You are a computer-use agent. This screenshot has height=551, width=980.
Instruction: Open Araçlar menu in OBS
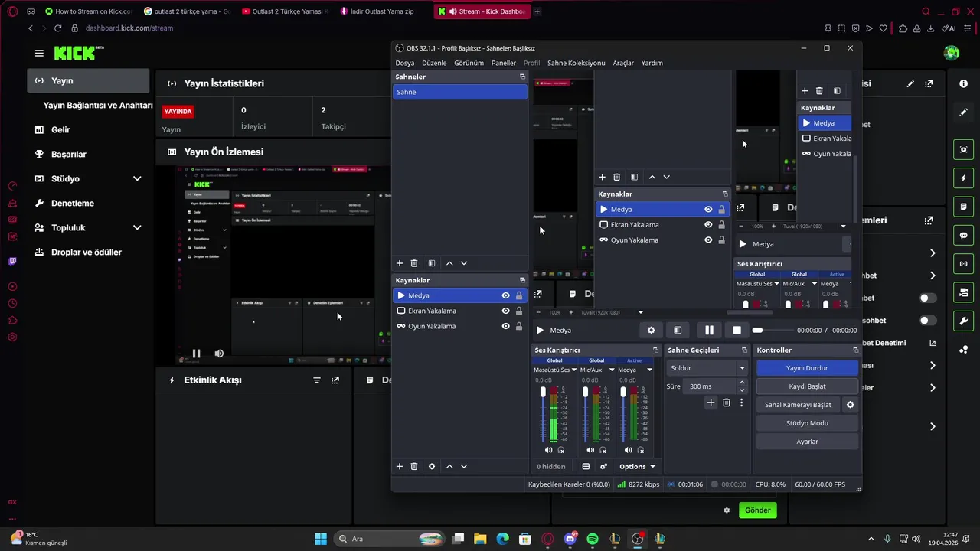point(623,63)
